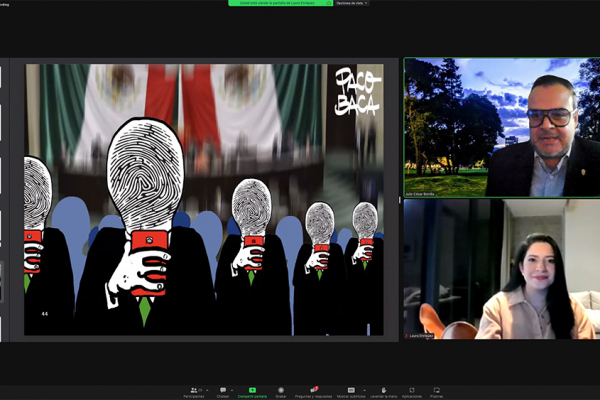Open Preguntas y respuestas panel
The image size is (600, 400).
pyautogui.click(x=313, y=393)
